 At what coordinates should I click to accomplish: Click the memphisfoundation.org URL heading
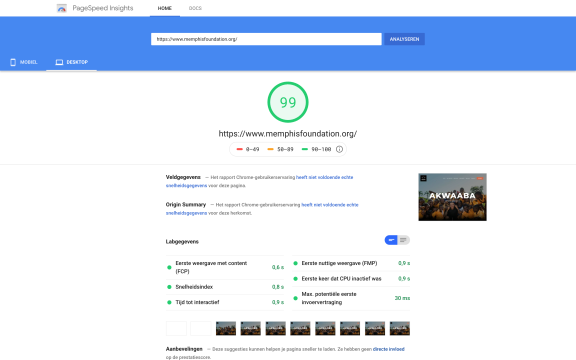[288, 134]
